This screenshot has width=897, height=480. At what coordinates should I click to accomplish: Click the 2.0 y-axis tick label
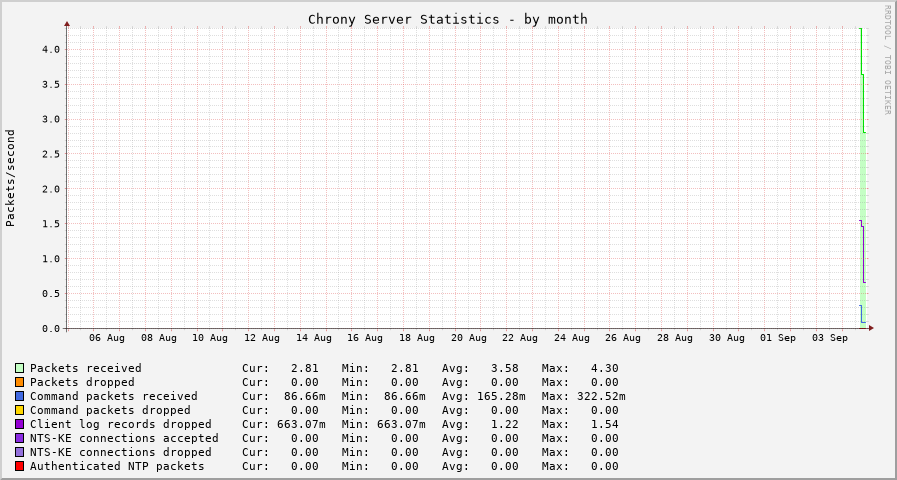click(49, 189)
